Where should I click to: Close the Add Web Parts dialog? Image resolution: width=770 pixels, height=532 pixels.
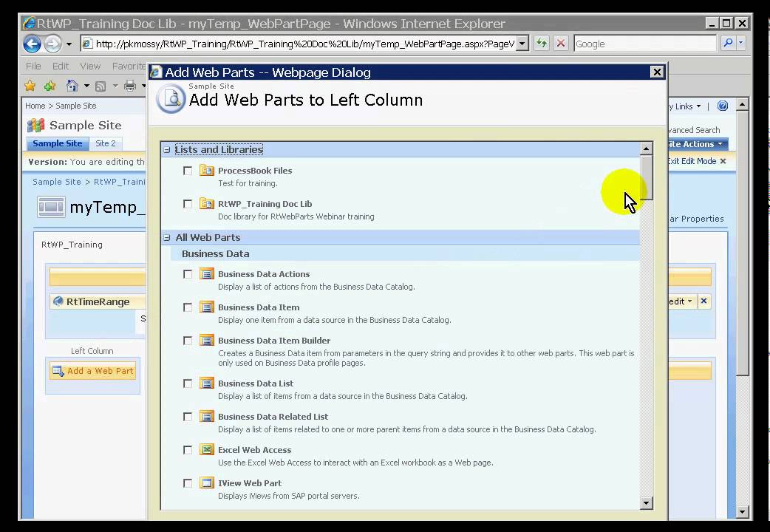click(x=657, y=72)
